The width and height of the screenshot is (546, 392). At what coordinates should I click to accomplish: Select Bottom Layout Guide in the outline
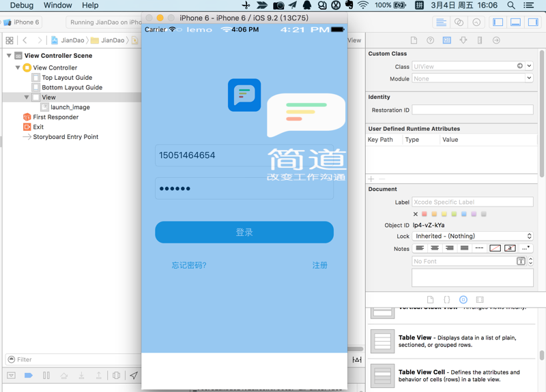72,87
